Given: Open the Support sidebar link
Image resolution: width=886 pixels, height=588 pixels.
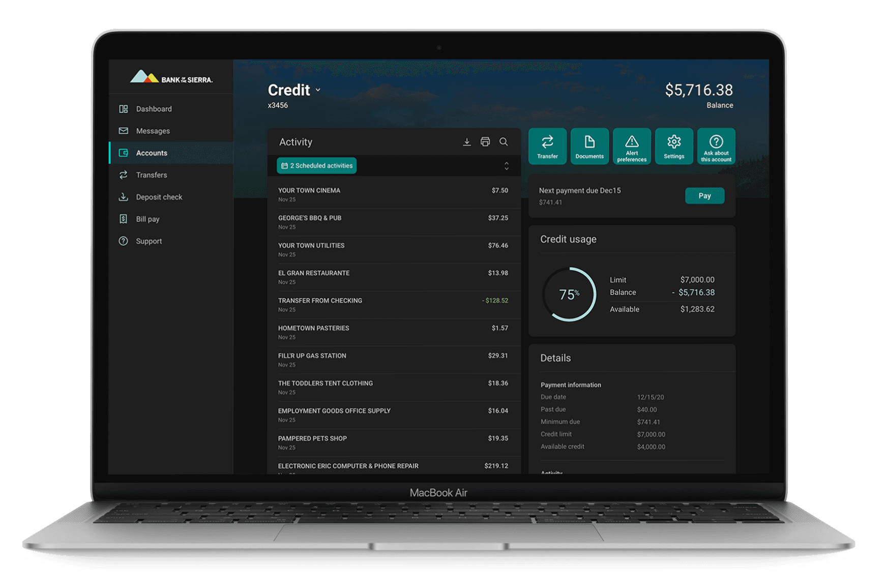Looking at the screenshot, I should 149,241.
